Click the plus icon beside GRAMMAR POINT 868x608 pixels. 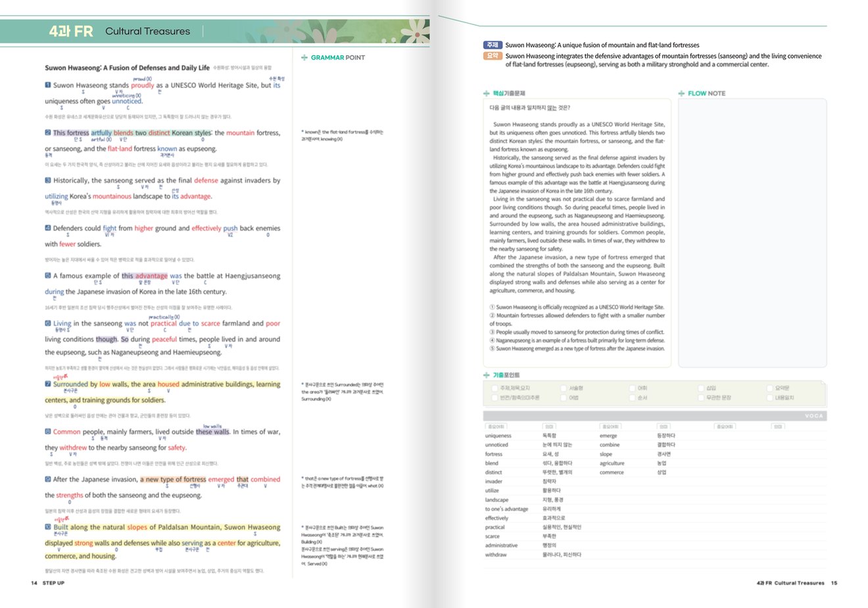(x=304, y=58)
